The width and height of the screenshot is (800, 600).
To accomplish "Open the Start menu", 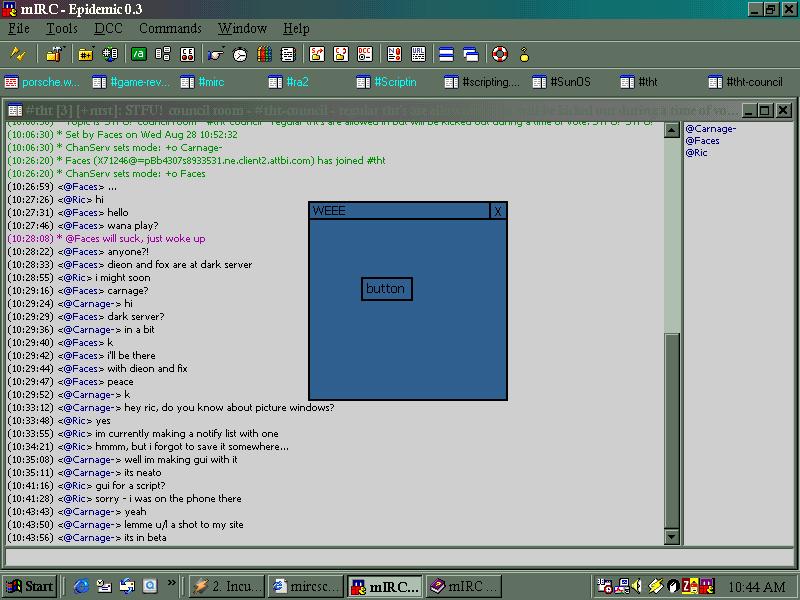I will click(30, 586).
